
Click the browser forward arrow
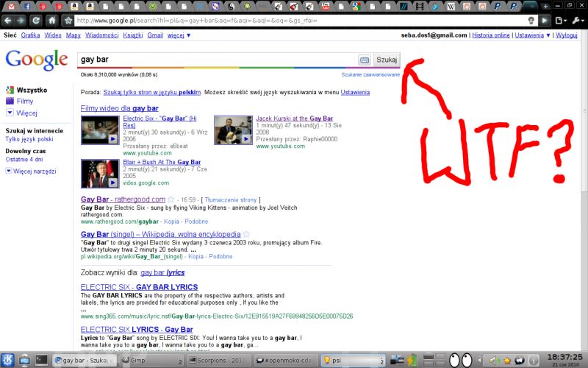pos(21,21)
